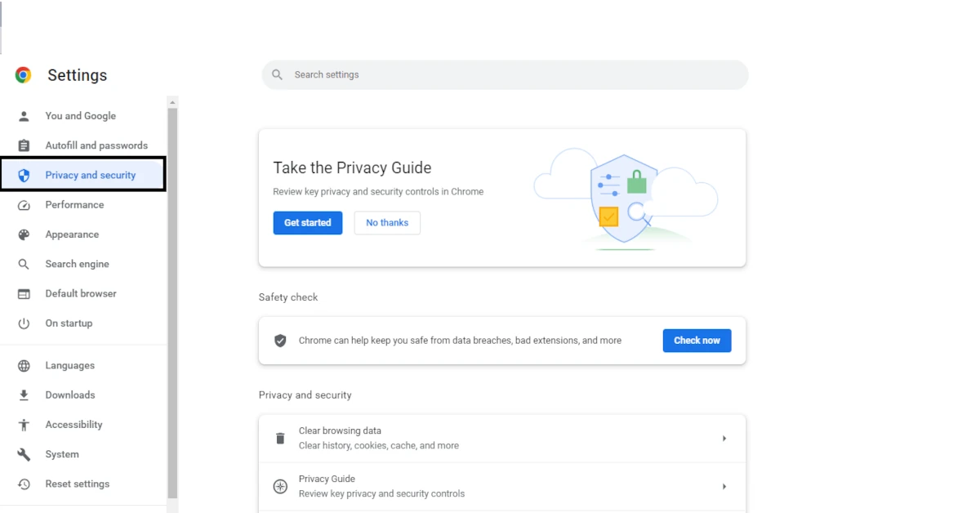The width and height of the screenshot is (980, 513).
Task: Select Default browser in the sidebar
Action: [81, 293]
